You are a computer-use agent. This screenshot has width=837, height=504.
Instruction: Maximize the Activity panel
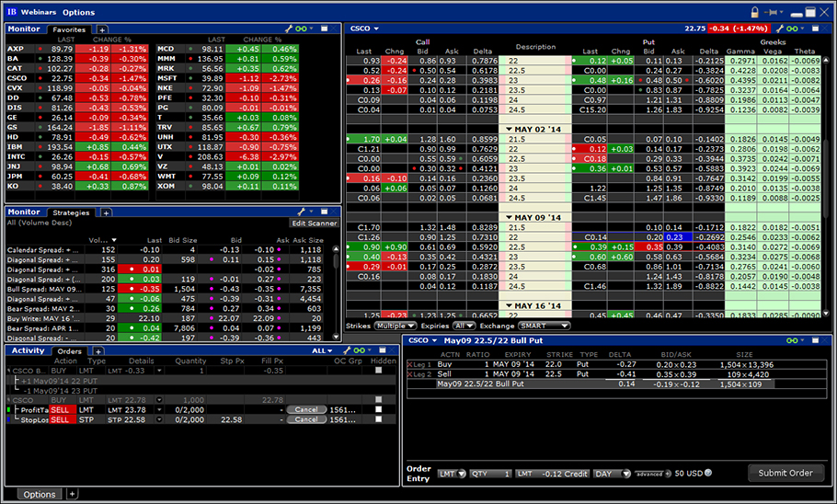point(383,350)
